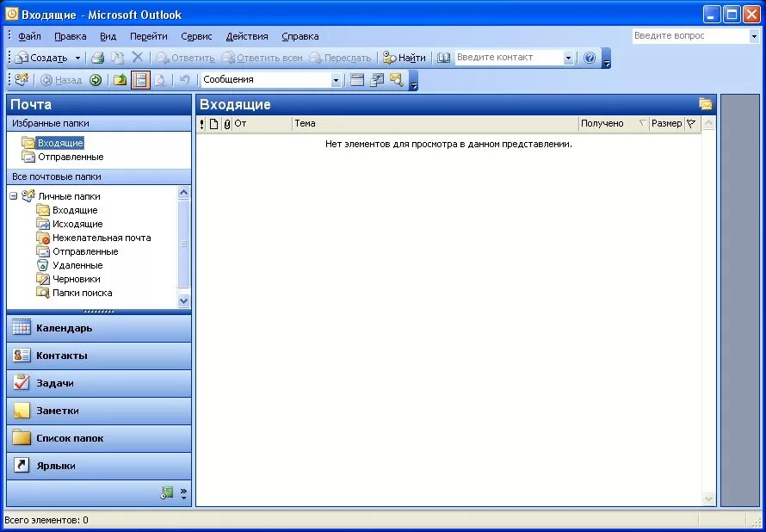This screenshot has height=532, width=766.
Task: Click the Undo arrow icon
Action: tap(184, 80)
